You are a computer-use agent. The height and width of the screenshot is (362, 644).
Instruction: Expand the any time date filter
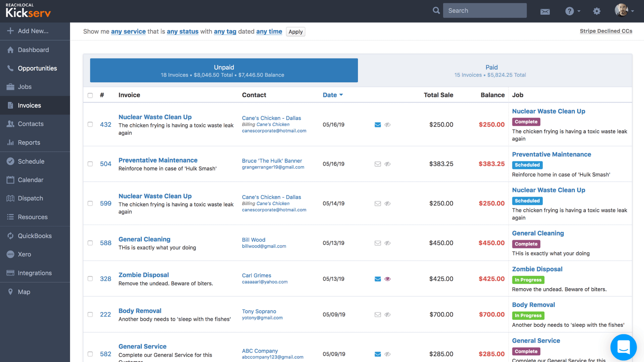269,32
